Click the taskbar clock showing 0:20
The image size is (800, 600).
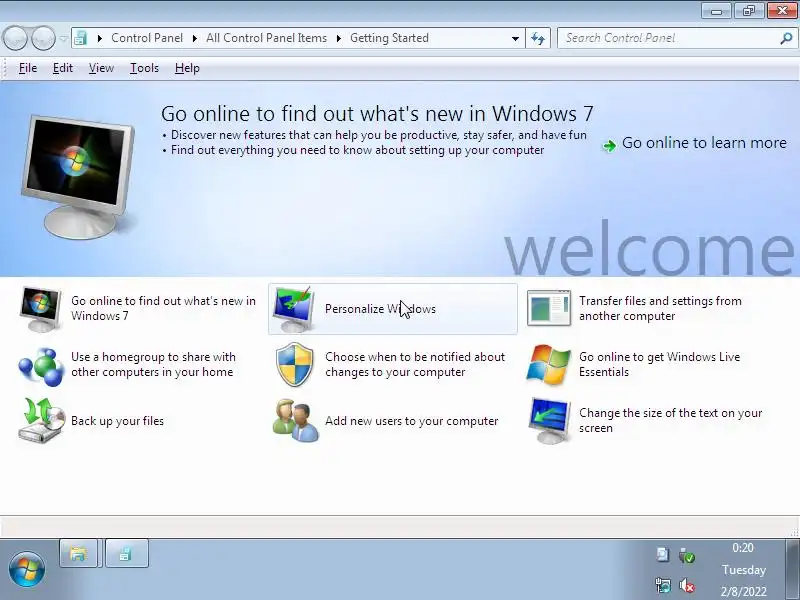[x=743, y=548]
